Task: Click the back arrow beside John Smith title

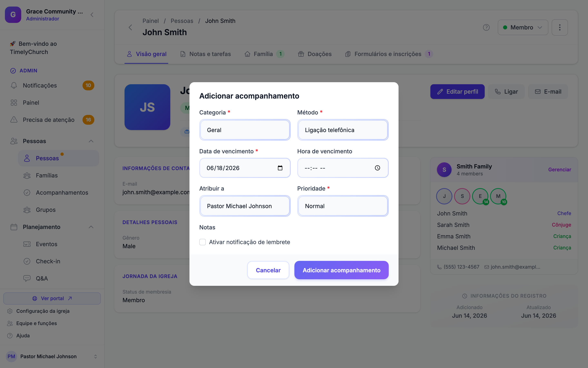Action: coord(130,27)
